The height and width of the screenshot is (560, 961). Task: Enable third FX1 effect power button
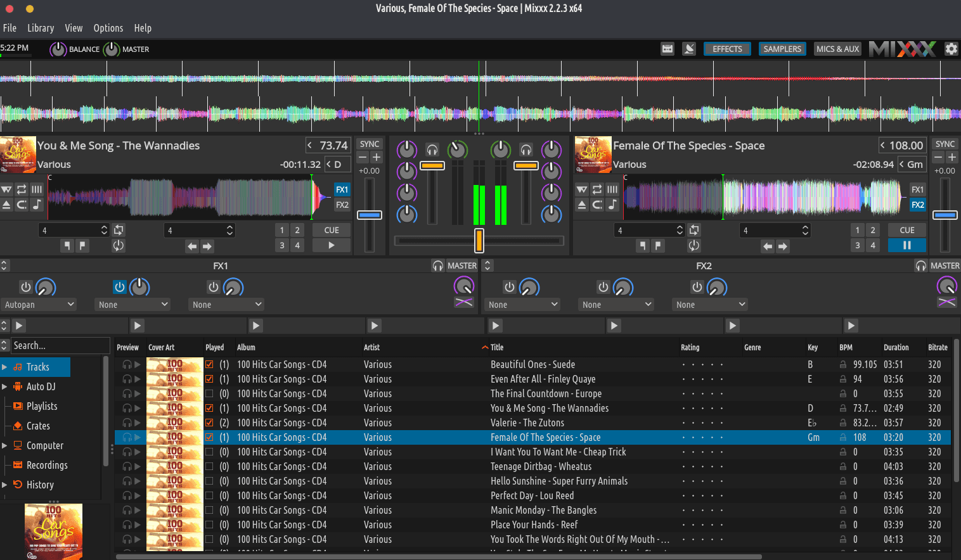(x=214, y=287)
